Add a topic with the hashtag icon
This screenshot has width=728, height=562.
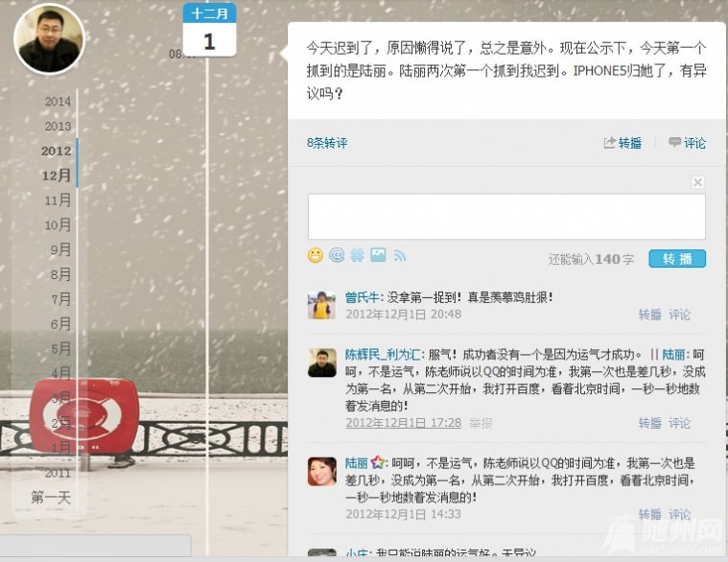click(x=357, y=255)
